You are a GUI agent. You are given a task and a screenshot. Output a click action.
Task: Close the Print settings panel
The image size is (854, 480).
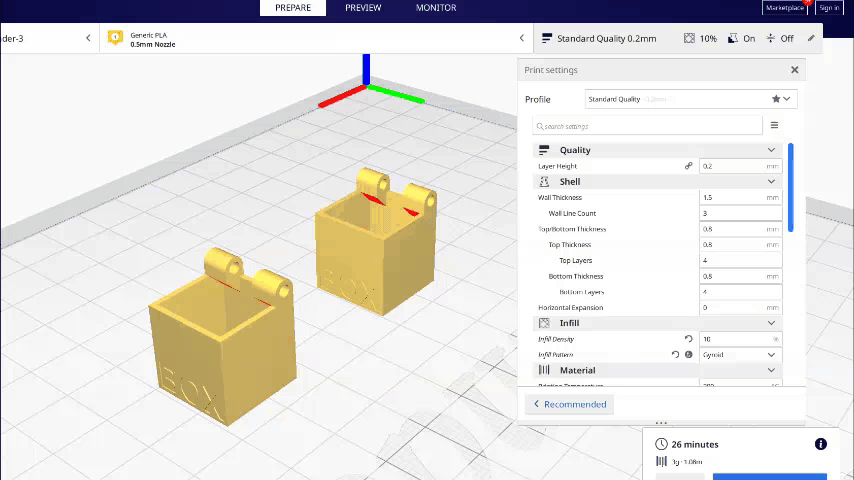(795, 70)
